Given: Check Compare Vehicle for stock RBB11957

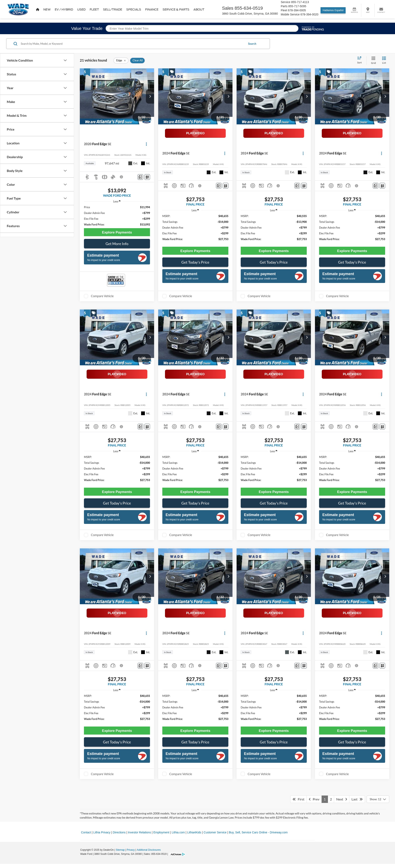Looking at the screenshot, I should click(x=243, y=535).
